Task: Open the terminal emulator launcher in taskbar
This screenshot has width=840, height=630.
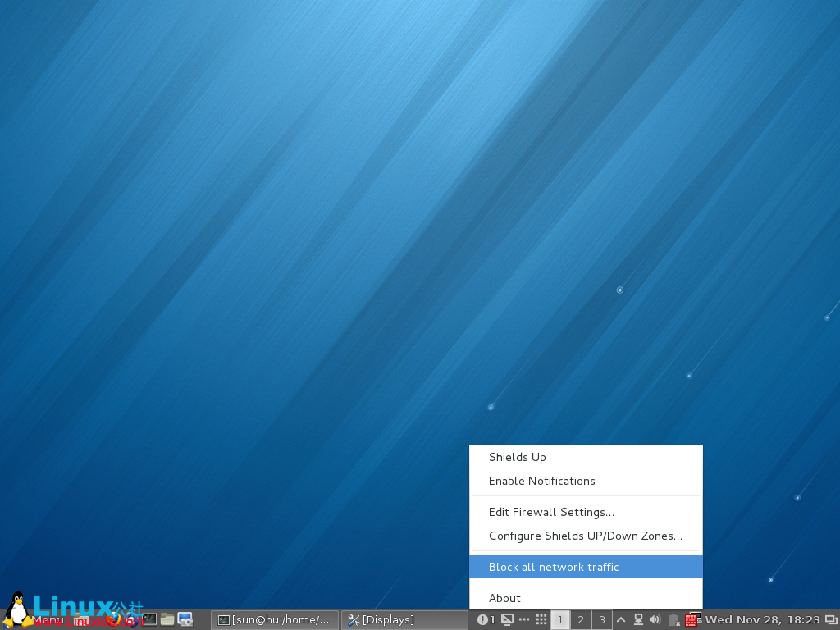Action: [x=148, y=620]
